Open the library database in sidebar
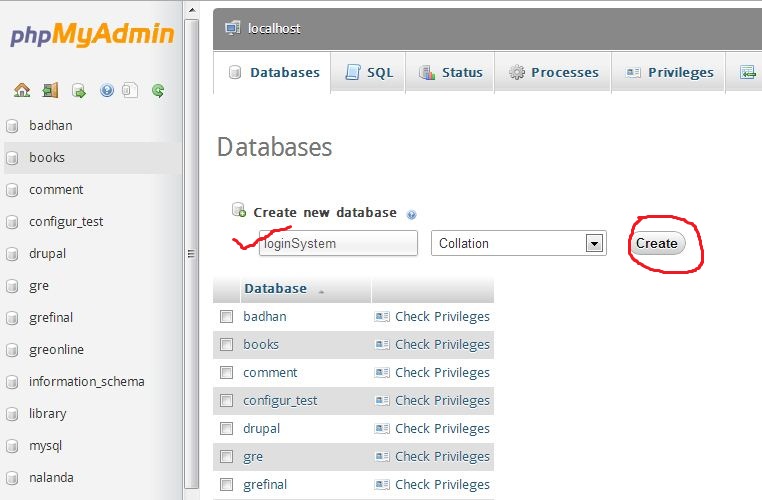Viewport: 762px width, 500px height. point(47,413)
